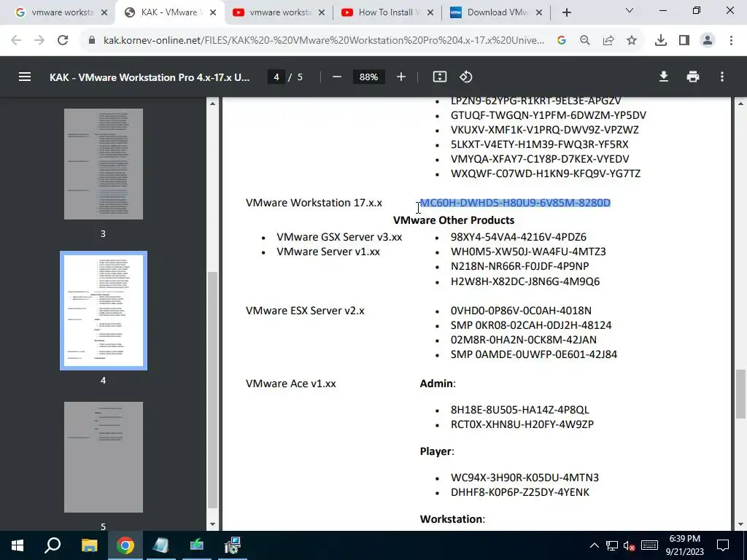This screenshot has height=560, width=747.
Task: Open Windows Start menu
Action: coord(18,545)
